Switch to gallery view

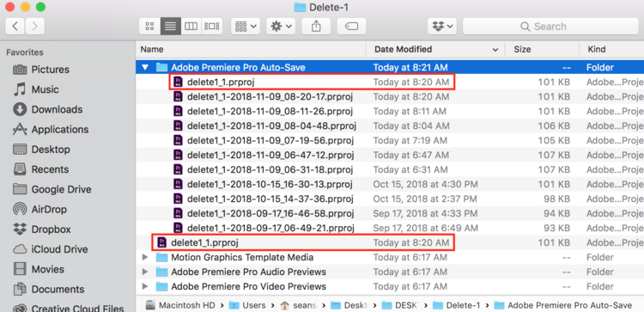click(x=212, y=27)
